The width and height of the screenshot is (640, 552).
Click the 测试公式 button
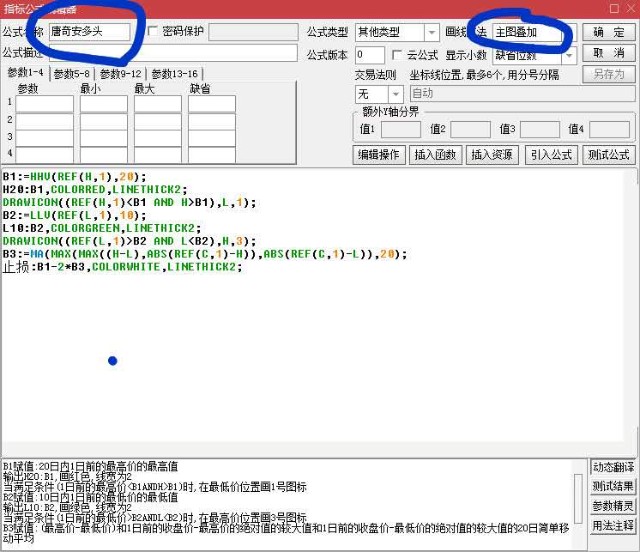tap(609, 155)
